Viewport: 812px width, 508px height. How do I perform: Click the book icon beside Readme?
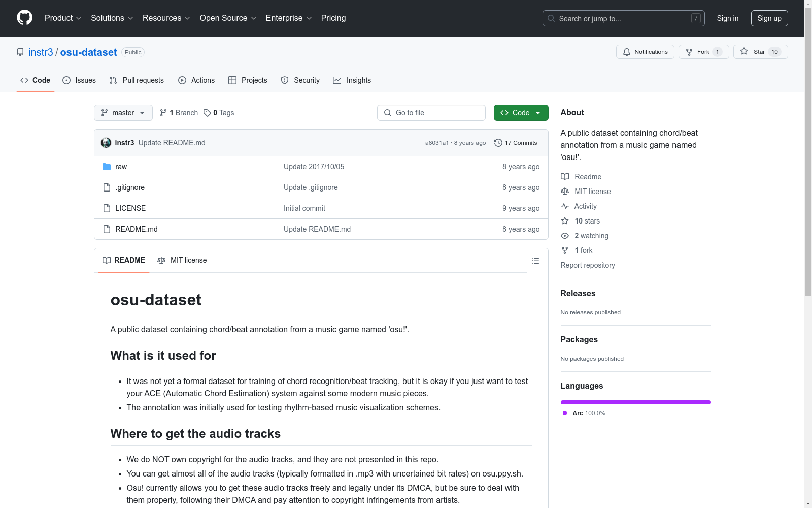565,177
